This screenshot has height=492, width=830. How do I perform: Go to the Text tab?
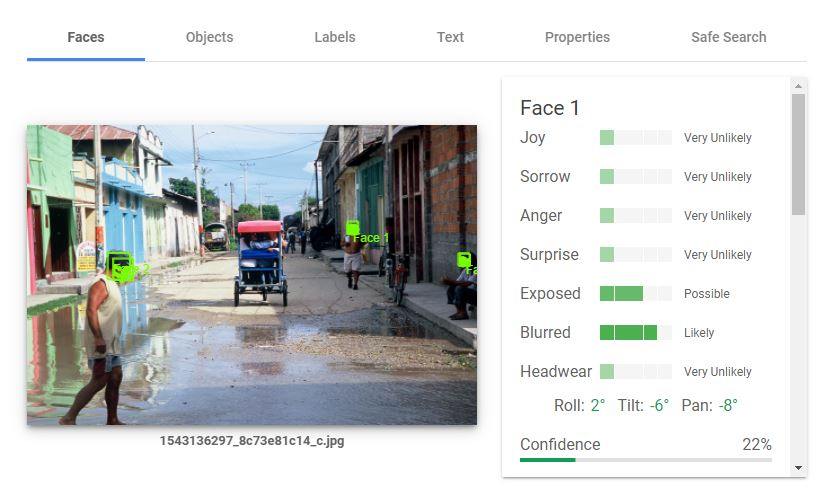click(450, 37)
